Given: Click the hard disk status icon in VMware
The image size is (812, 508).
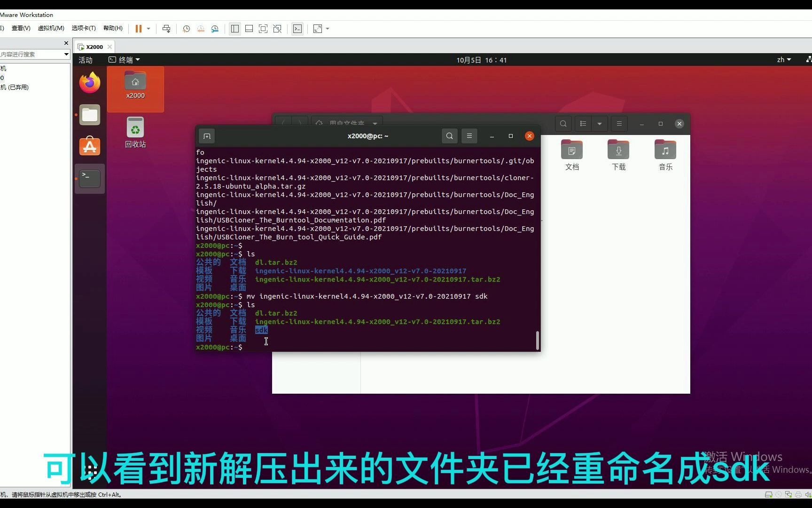Looking at the screenshot, I should point(769,494).
